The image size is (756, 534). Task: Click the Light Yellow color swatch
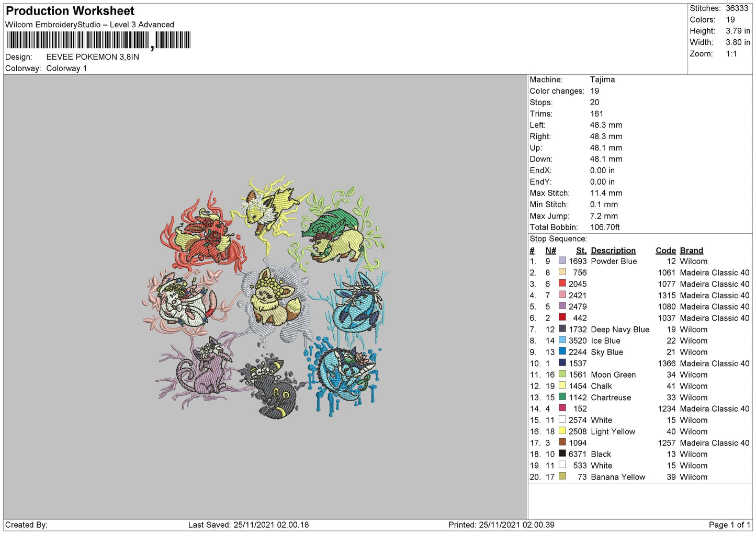[x=562, y=430]
